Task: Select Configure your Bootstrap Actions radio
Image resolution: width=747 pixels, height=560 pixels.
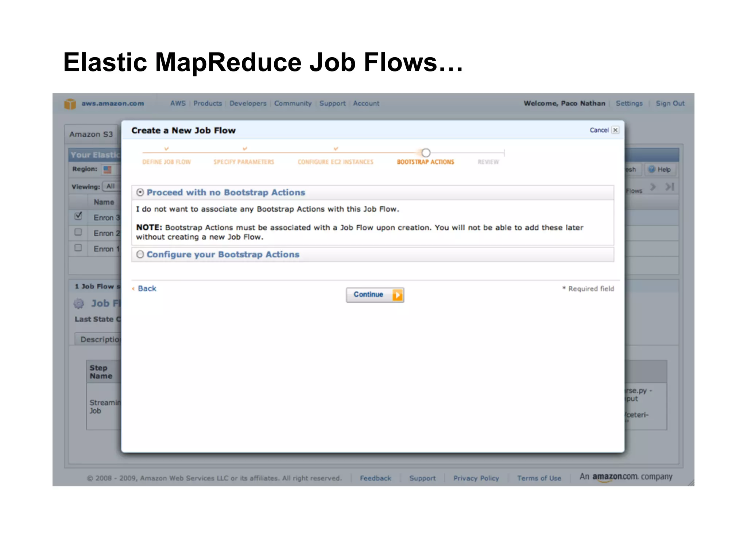Action: (140, 254)
